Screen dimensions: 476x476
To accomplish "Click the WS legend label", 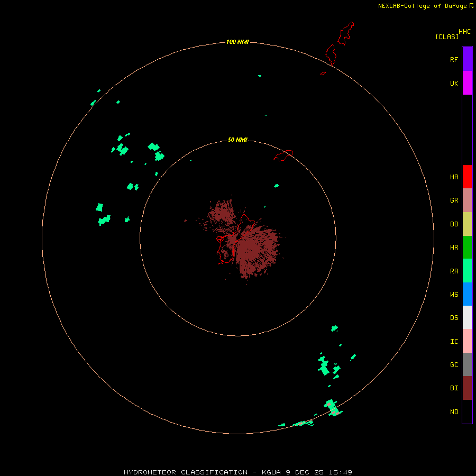I will 454,295.
